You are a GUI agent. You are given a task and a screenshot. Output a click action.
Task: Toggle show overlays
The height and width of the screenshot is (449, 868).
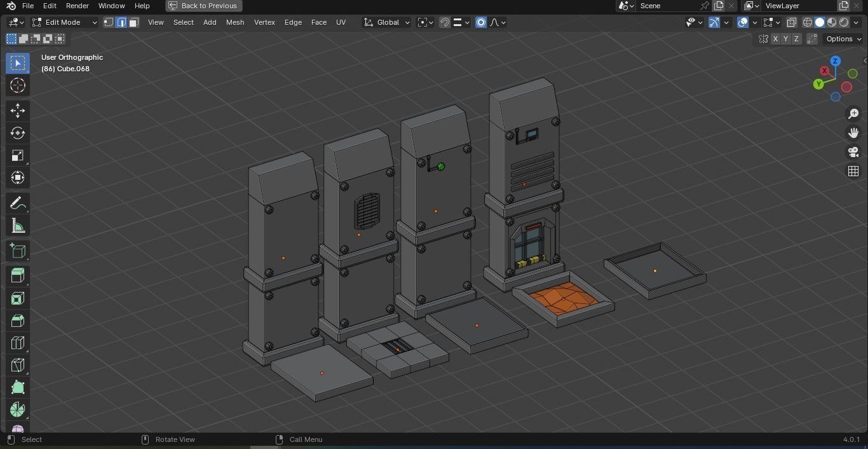click(743, 22)
